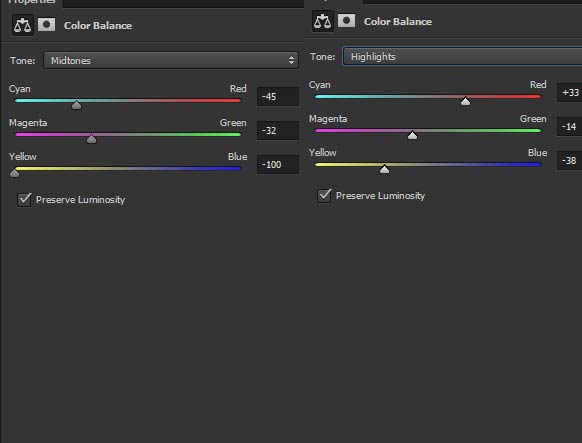Image resolution: width=582 pixels, height=443 pixels.
Task: Click the Midtones dropdown arrow stepper
Action: click(291, 60)
